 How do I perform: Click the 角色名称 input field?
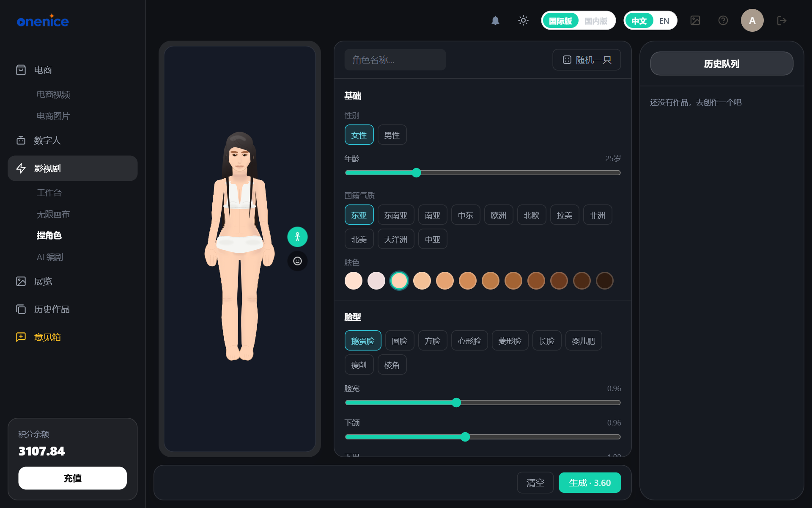395,60
